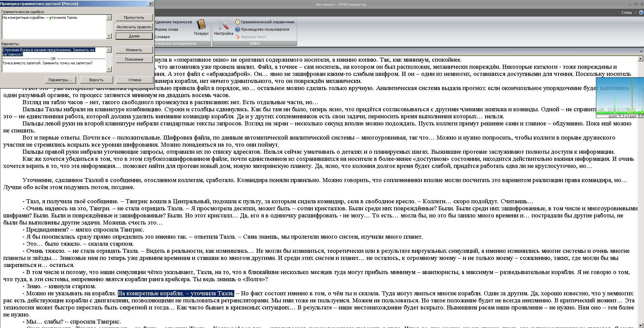Expand the ribbon options arrow below the ribbon
The width and height of the screenshot is (644, 328).
pyautogui.click(x=640, y=52)
